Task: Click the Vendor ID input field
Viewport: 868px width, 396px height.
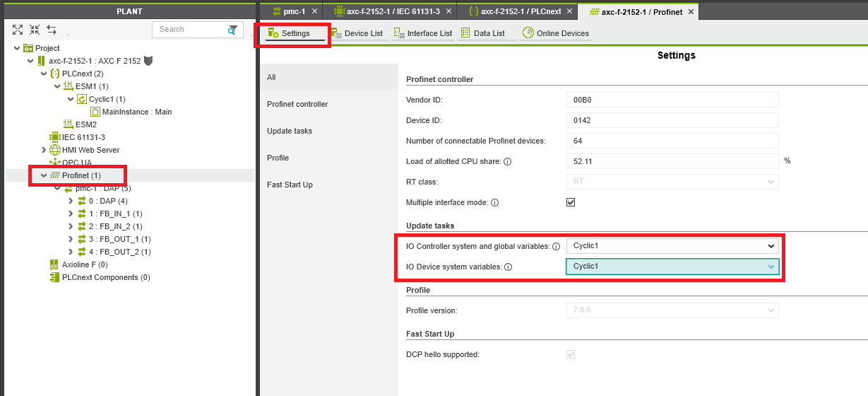Action: pyautogui.click(x=672, y=100)
